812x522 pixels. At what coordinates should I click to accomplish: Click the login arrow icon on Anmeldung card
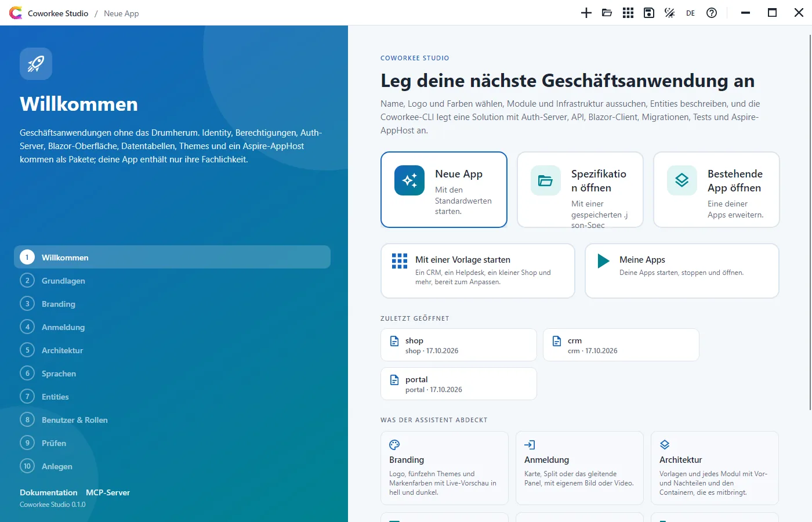point(530,445)
